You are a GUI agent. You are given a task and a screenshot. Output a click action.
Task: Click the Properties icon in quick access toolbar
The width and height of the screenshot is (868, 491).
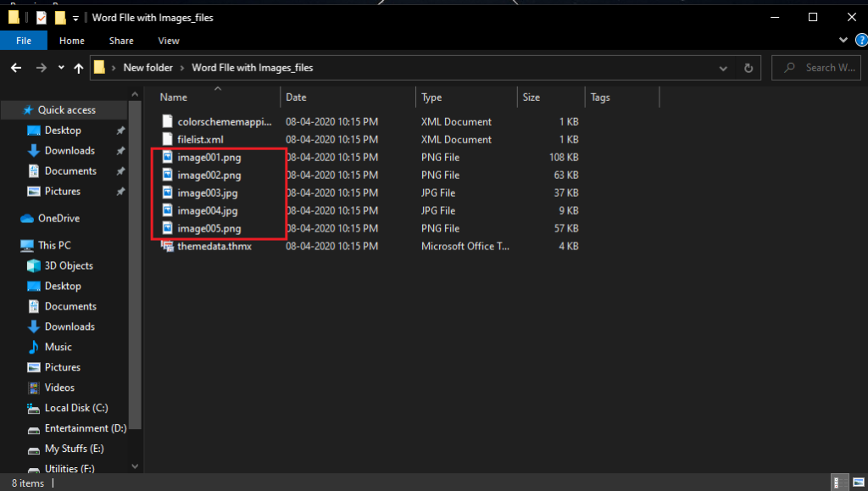coord(41,16)
